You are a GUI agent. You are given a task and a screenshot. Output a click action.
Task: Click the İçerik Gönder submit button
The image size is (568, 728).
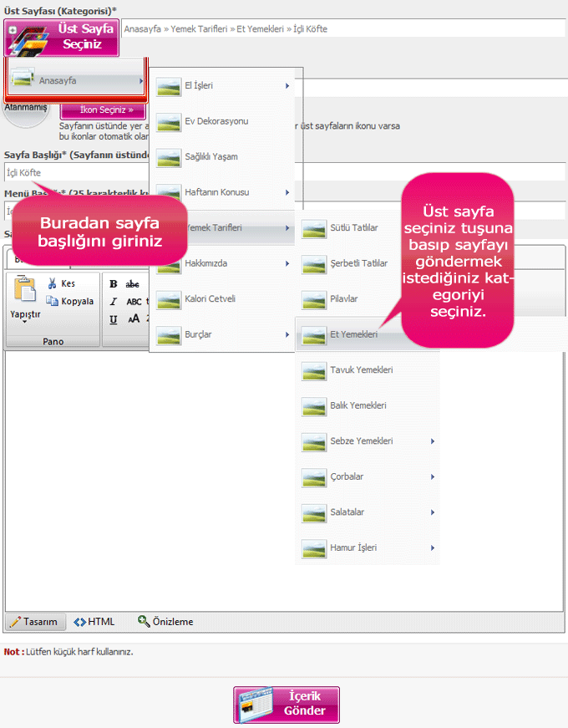point(287,705)
